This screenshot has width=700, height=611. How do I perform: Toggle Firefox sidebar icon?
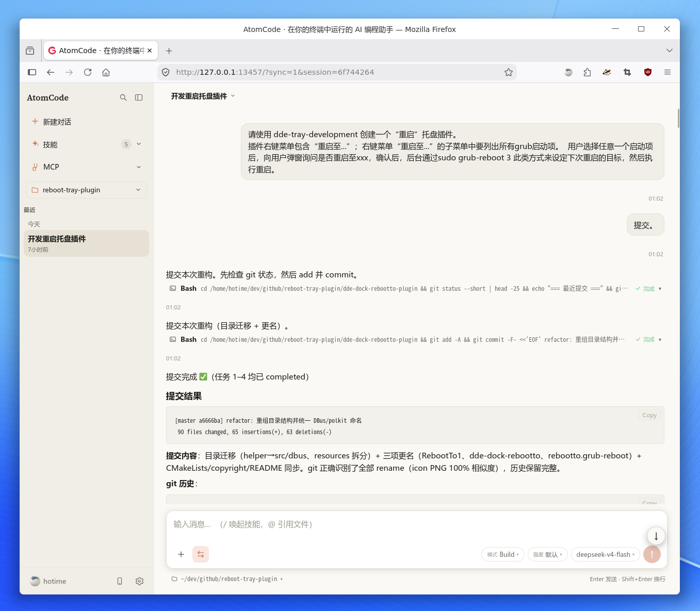32,72
